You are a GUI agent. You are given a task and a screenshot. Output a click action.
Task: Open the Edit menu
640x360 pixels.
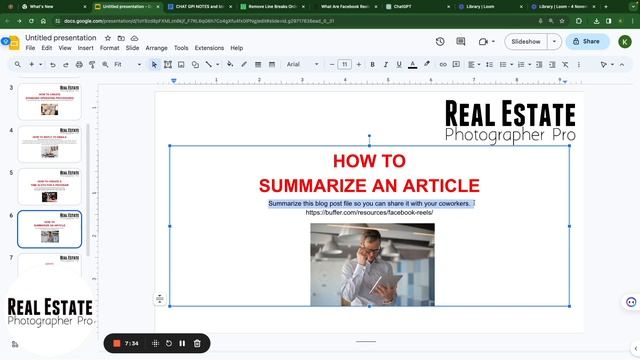click(47, 48)
